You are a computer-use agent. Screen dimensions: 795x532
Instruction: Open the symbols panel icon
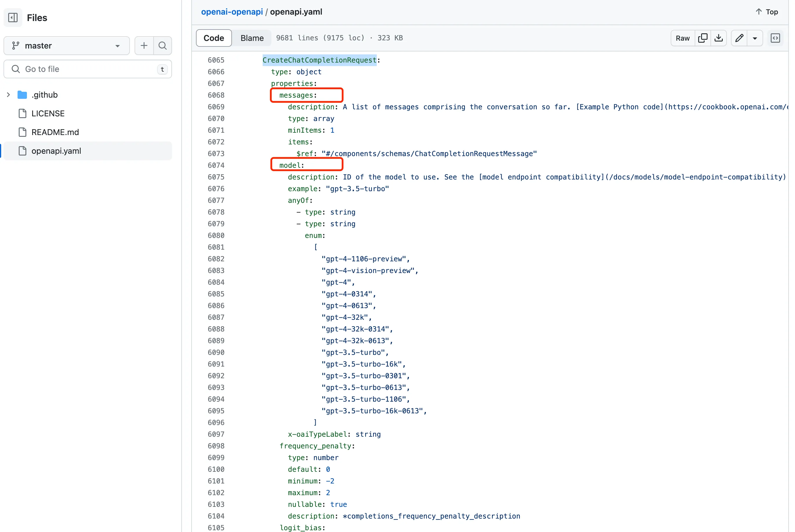point(775,38)
